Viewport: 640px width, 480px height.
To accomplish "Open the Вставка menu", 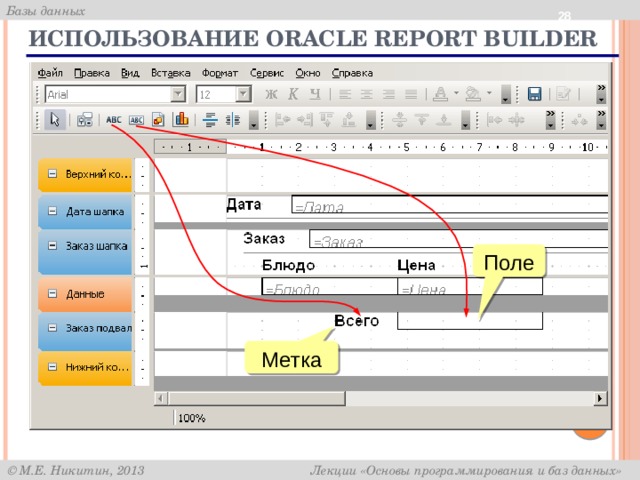I will click(171, 73).
